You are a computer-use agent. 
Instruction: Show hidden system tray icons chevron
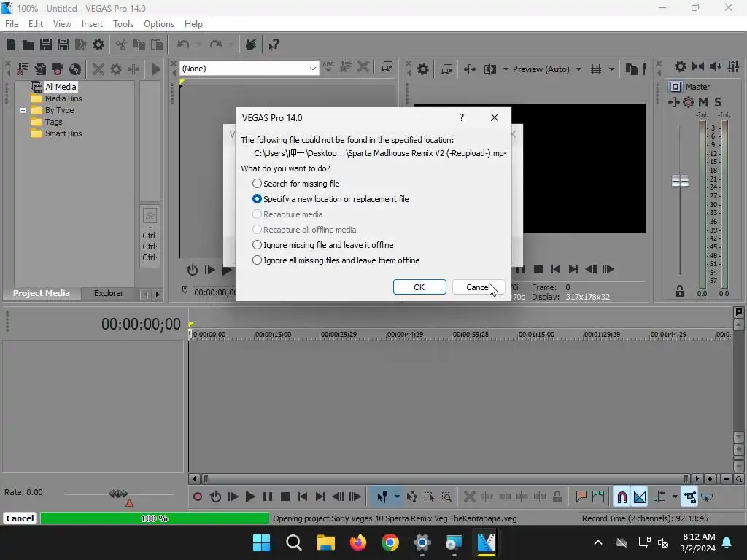coord(598,542)
